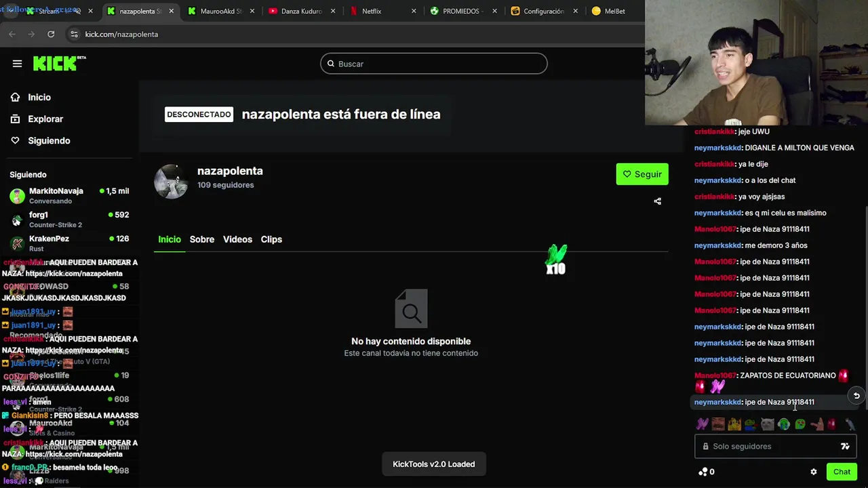Insert the gray cat emote
Screen dimensions: 868x488
point(767,424)
